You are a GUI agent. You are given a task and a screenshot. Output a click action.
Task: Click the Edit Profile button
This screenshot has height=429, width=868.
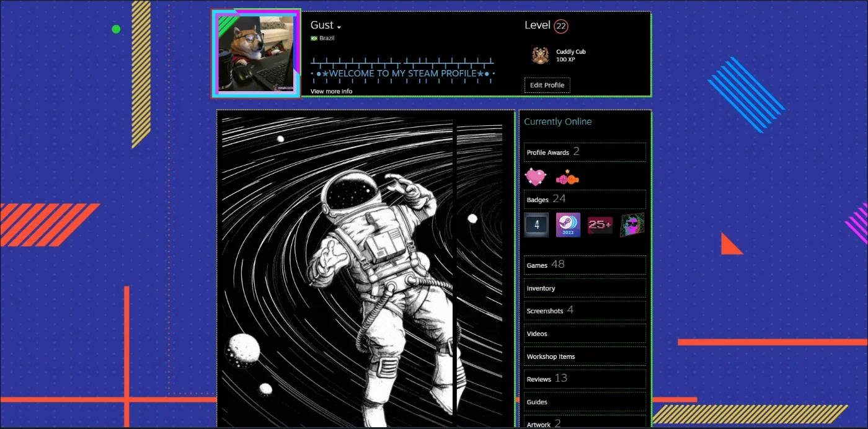547,85
